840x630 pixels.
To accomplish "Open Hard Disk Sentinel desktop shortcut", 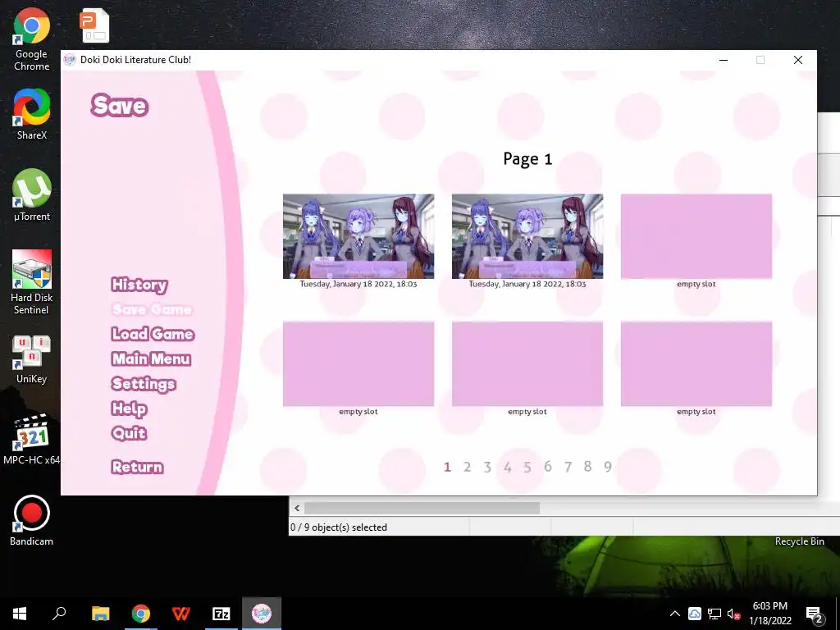I will click(32, 282).
